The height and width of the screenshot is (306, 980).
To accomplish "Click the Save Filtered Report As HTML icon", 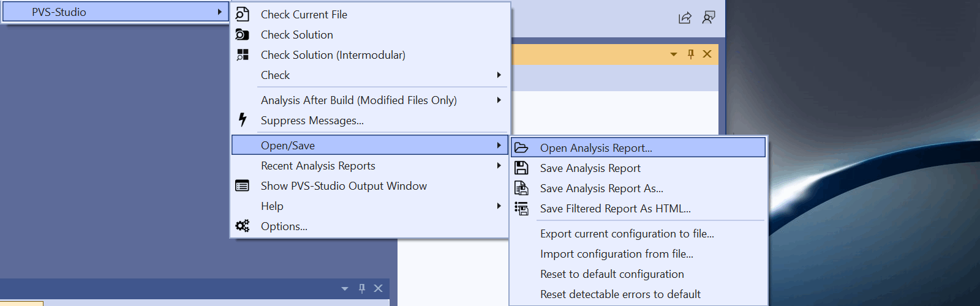I will pos(521,209).
